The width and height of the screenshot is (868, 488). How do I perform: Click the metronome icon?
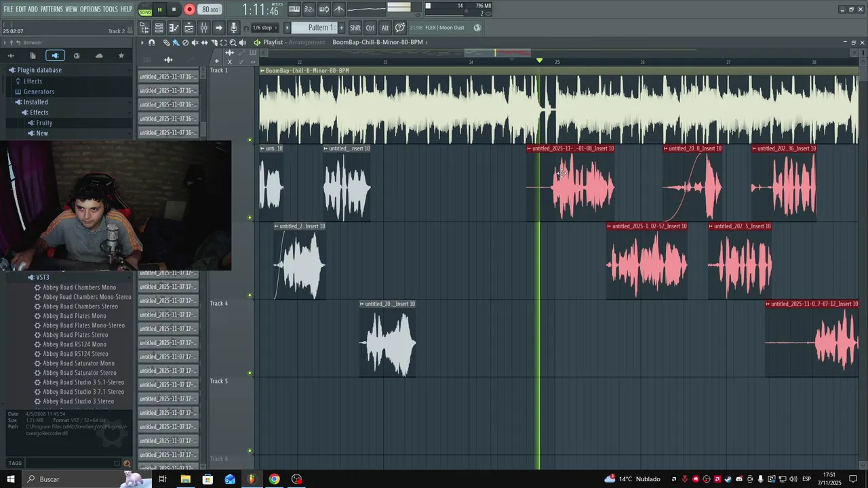pos(339,9)
